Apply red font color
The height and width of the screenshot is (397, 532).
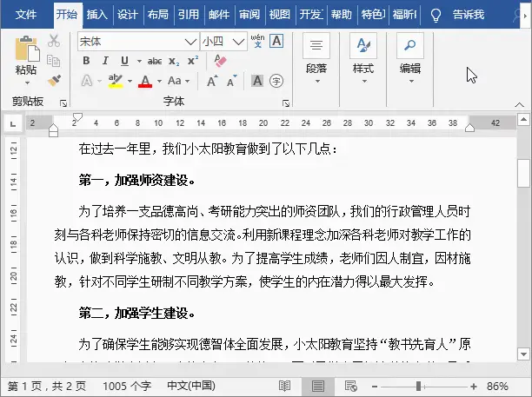click(x=145, y=81)
